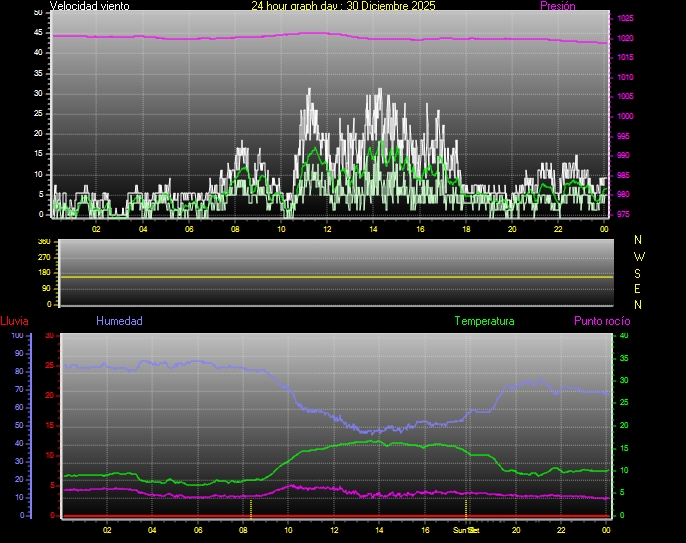Click the 360 value on wind direction axis
The width and height of the screenshot is (686, 543).
(x=43, y=242)
